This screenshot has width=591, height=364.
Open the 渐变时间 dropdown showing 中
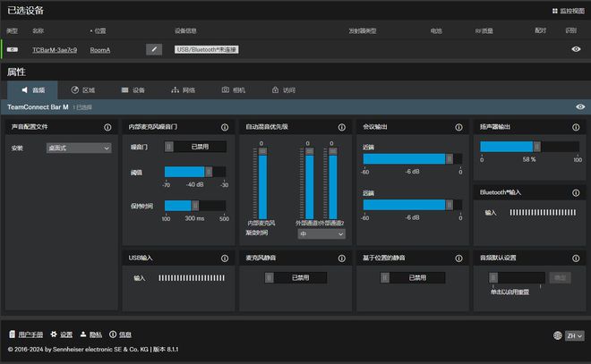(321, 233)
